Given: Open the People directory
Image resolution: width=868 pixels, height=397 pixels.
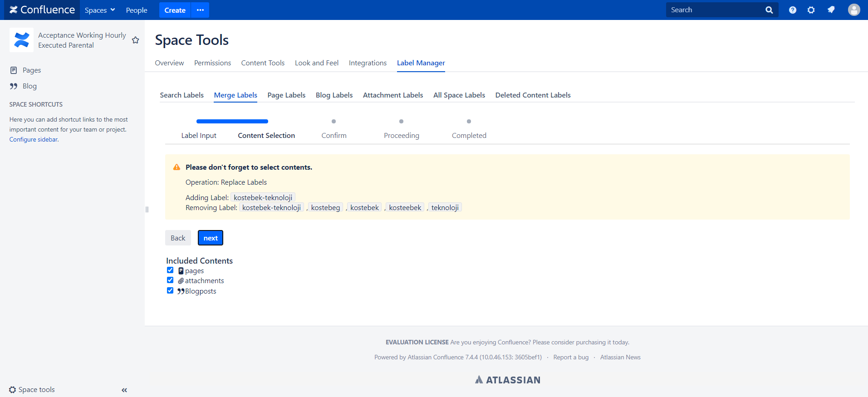Looking at the screenshot, I should [137, 10].
